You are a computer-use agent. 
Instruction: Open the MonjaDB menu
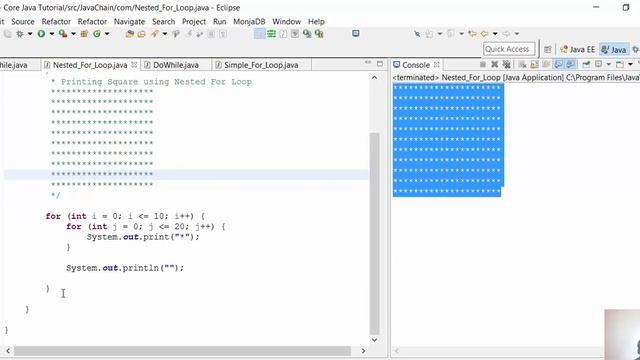tap(249, 22)
